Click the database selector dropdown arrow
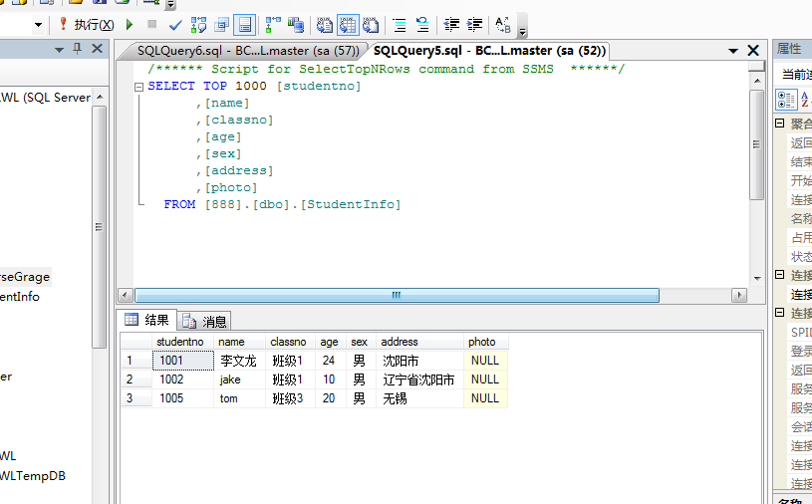Viewport: 812px width, 504px height. (39, 24)
